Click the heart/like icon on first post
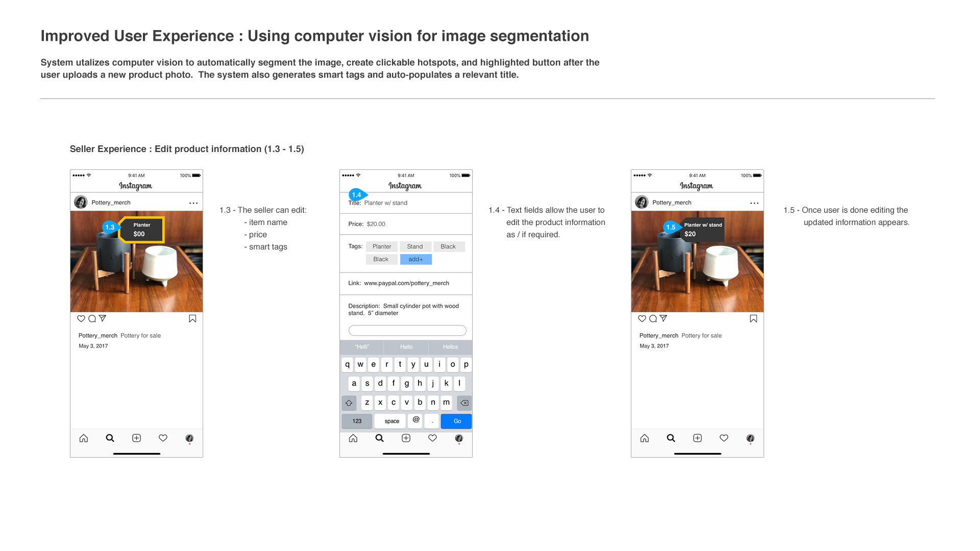Screen dimensions: 980x551 tap(82, 319)
